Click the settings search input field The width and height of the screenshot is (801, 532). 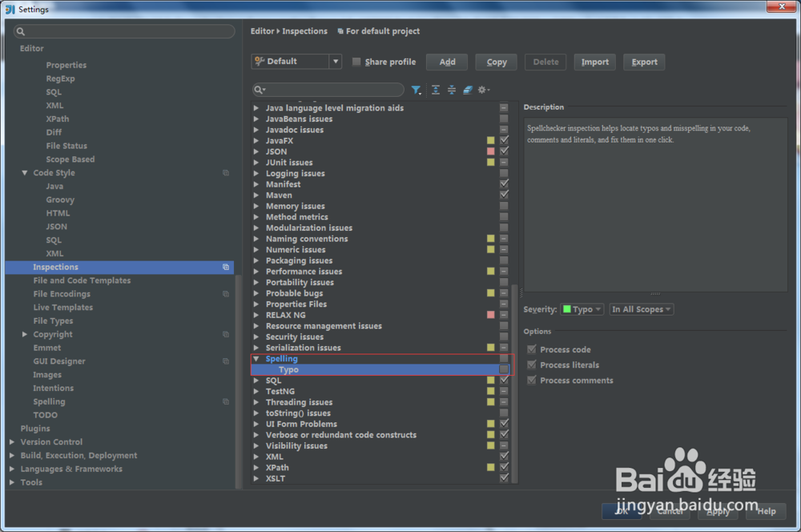(x=124, y=32)
